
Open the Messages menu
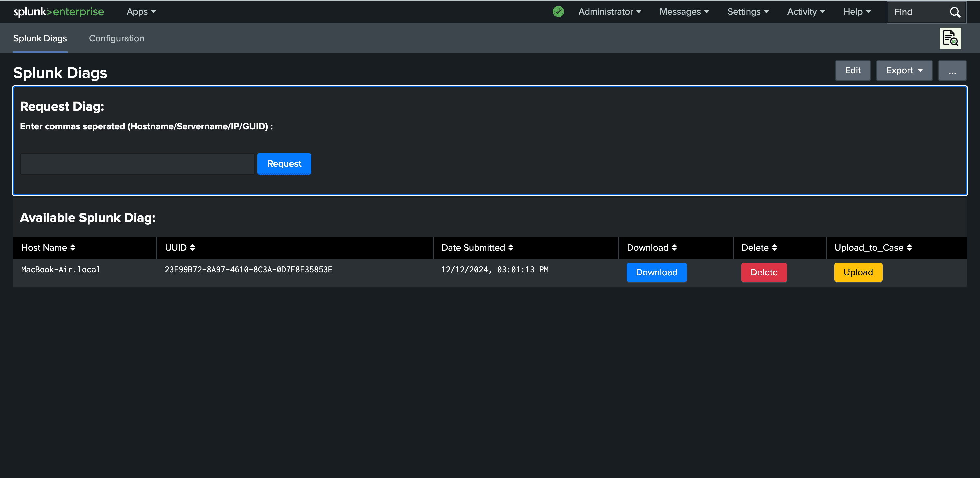pos(684,12)
